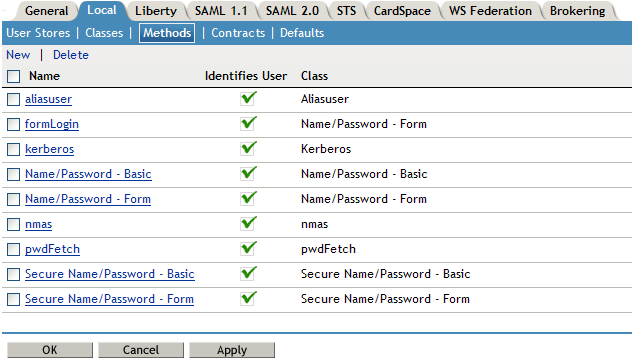Open the pwdFetch method link

click(x=52, y=249)
